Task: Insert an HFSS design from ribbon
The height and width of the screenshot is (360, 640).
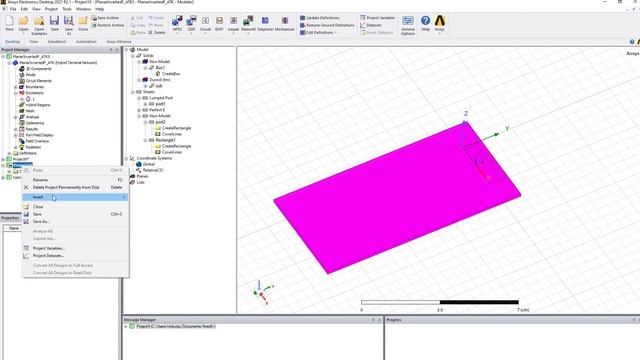Action: pos(177,23)
